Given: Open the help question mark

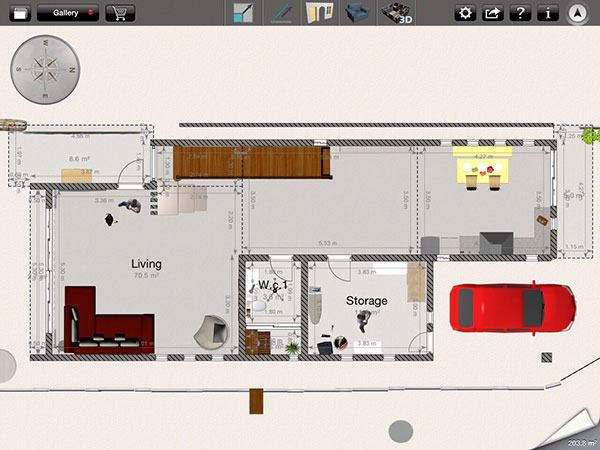Looking at the screenshot, I should point(520,13).
